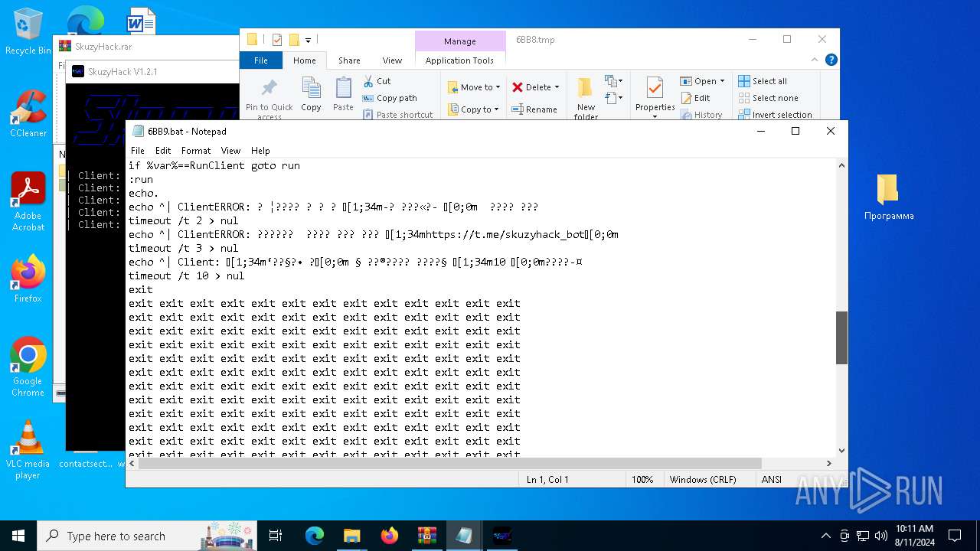This screenshot has height=551, width=980.
Task: Open the Application Tools tab
Action: 459,60
